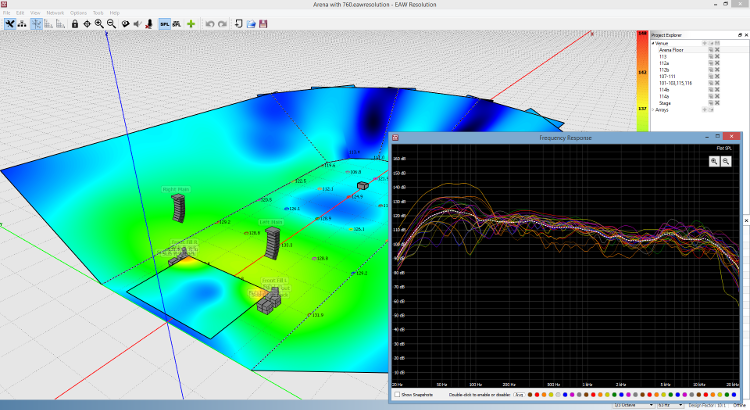Click the open project folder icon

tap(251, 24)
